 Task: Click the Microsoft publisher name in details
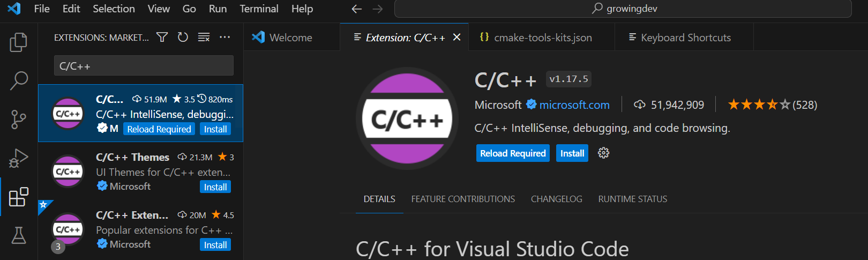point(498,105)
